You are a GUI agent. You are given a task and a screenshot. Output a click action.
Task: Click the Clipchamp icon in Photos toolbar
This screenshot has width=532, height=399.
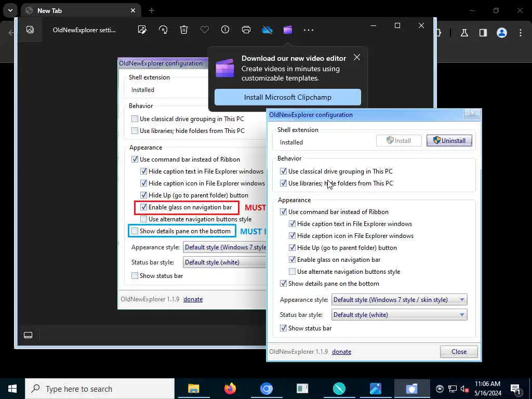click(288, 30)
